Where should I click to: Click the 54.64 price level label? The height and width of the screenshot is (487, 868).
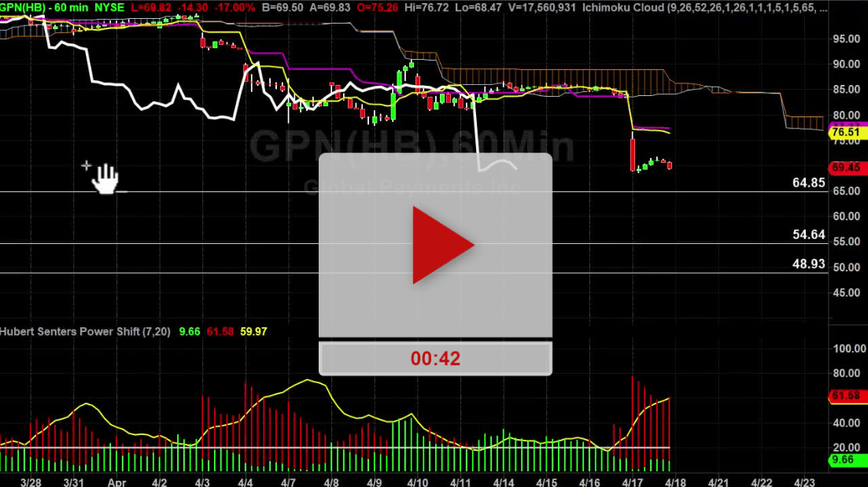(x=809, y=234)
